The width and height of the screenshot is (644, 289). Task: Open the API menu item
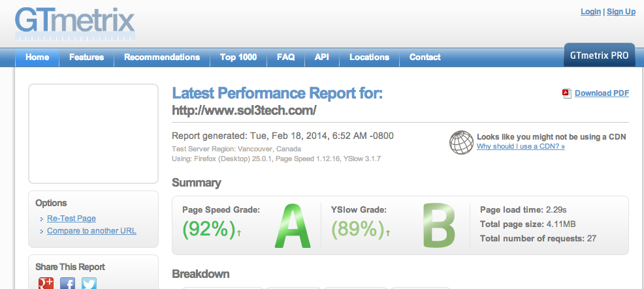[322, 57]
